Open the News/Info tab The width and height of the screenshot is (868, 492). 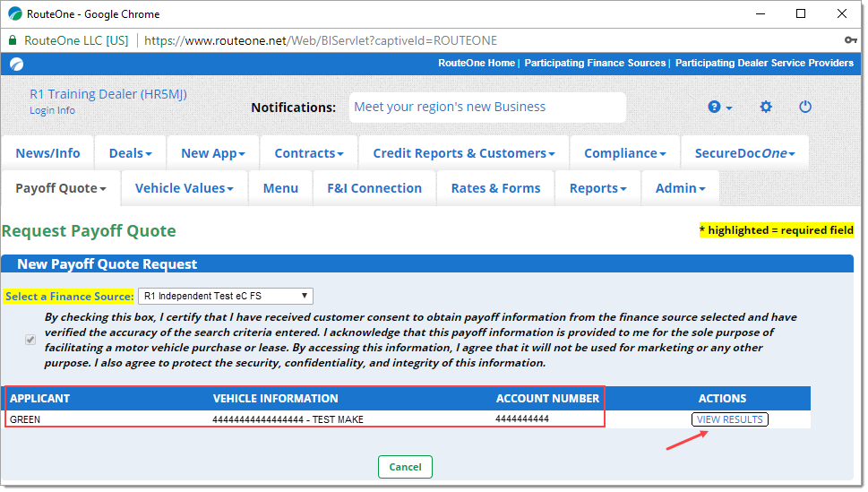pos(47,153)
